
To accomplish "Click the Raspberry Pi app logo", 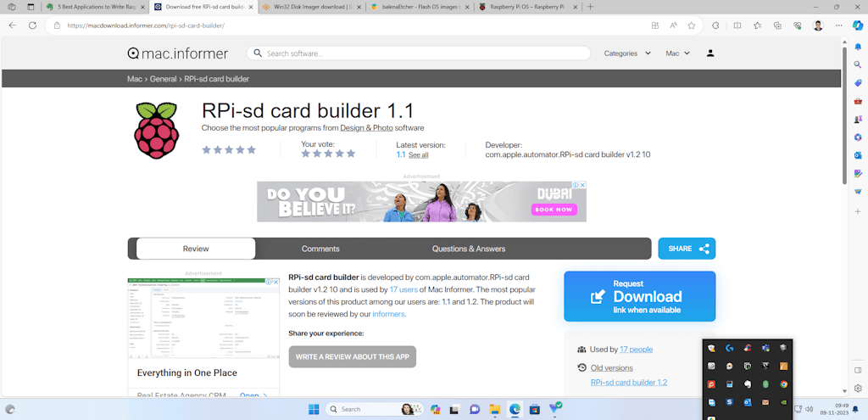I will [156, 130].
